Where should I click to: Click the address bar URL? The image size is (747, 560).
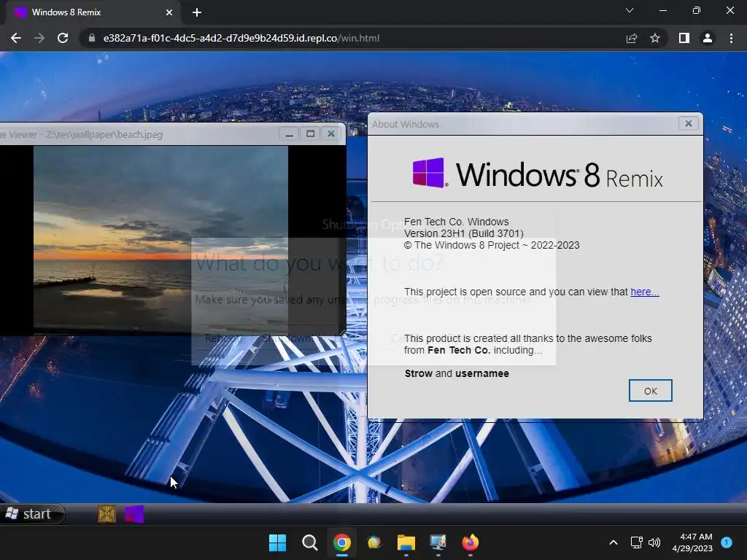point(241,38)
